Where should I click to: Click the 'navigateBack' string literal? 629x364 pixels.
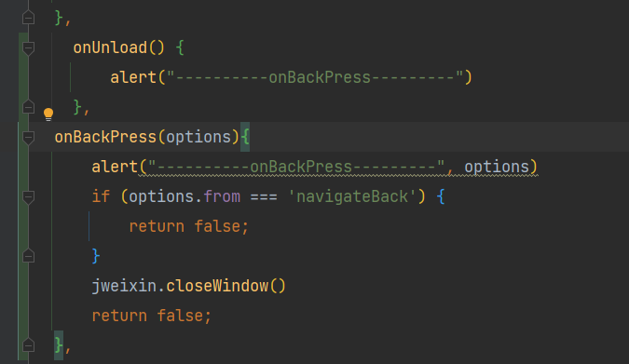pos(352,196)
